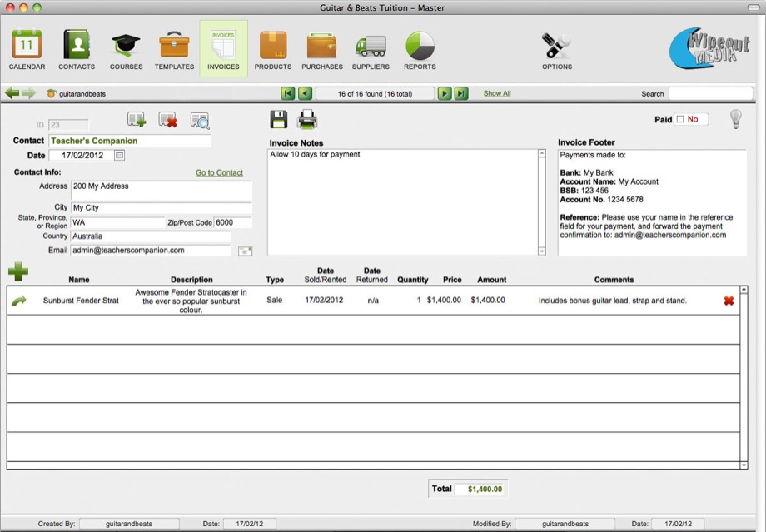The height and width of the screenshot is (532, 766).
Task: Open the Products section
Action: (x=273, y=48)
